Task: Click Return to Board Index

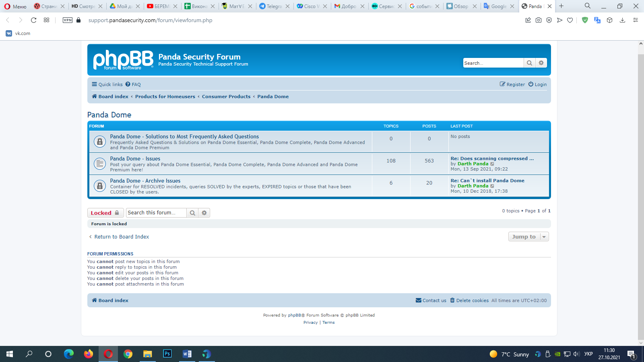Action: click(119, 237)
